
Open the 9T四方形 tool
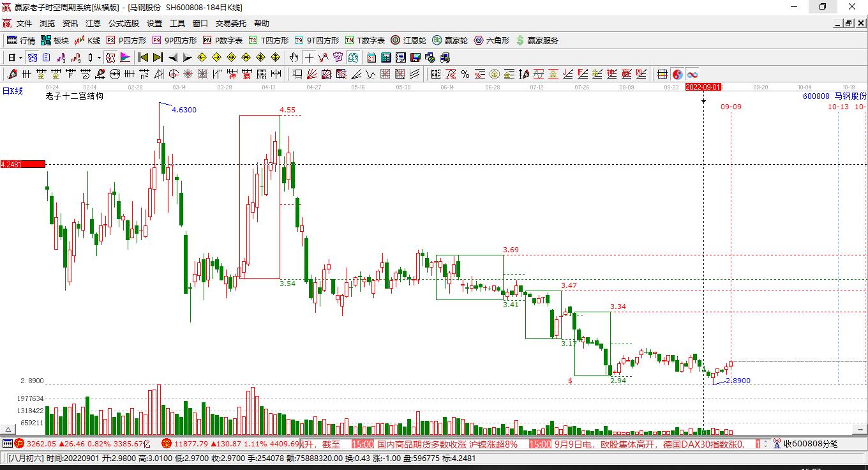tap(317, 40)
